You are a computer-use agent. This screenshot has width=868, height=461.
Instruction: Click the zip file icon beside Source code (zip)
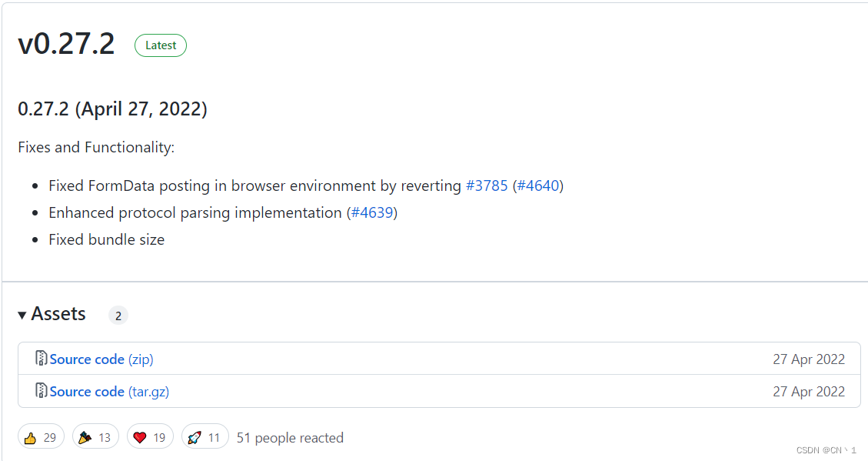[42, 359]
